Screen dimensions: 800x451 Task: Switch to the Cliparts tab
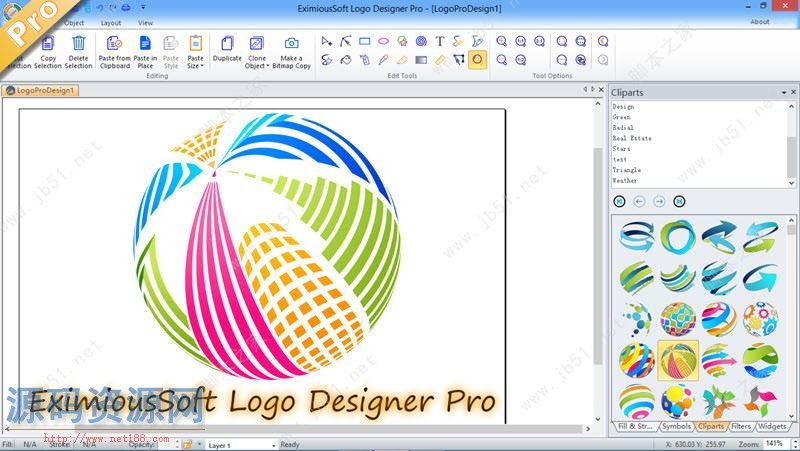[x=711, y=426]
